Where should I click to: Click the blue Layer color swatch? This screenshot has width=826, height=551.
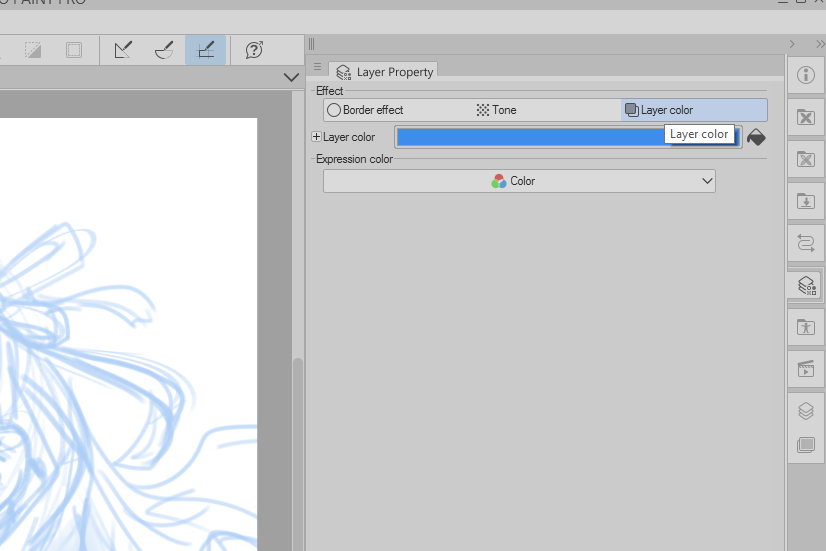pos(568,137)
